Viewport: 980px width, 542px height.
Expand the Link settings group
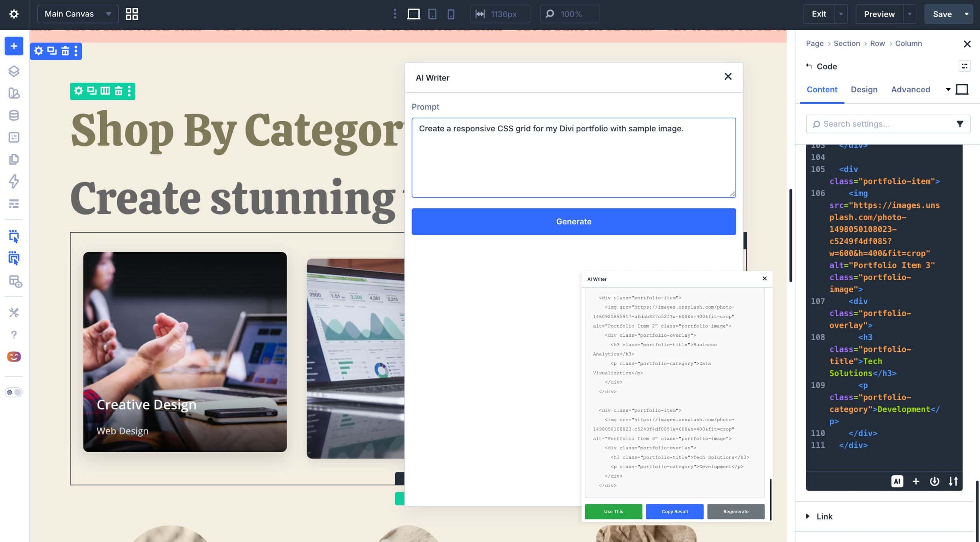[x=824, y=516]
